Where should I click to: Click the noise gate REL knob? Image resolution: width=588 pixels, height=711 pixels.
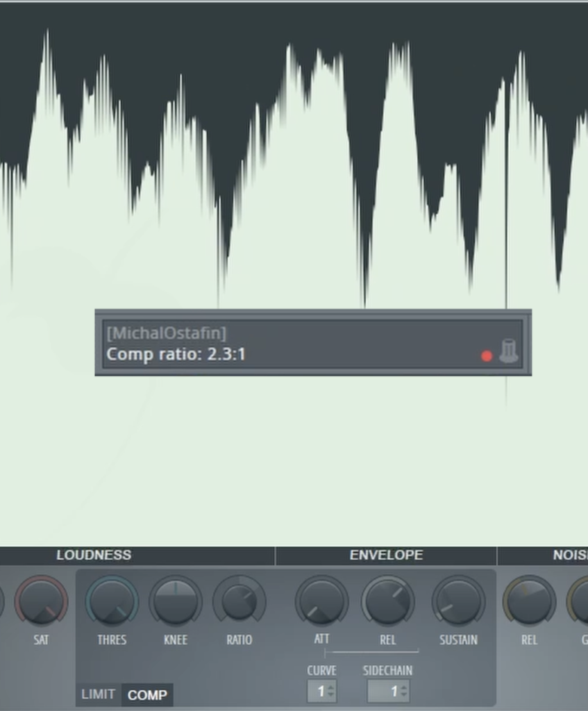click(529, 601)
